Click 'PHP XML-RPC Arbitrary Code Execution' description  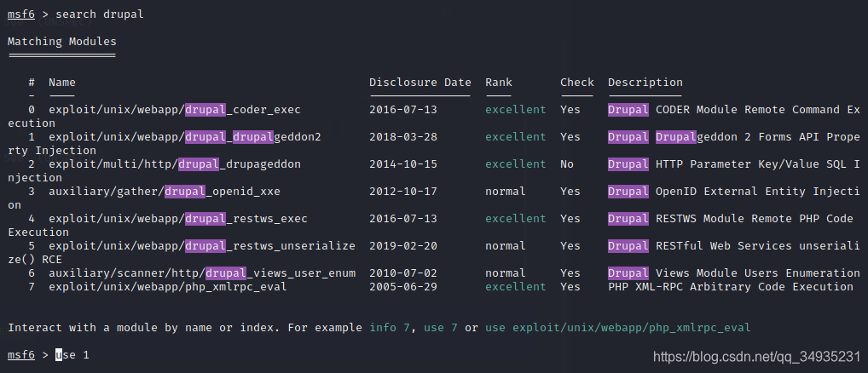click(x=730, y=287)
